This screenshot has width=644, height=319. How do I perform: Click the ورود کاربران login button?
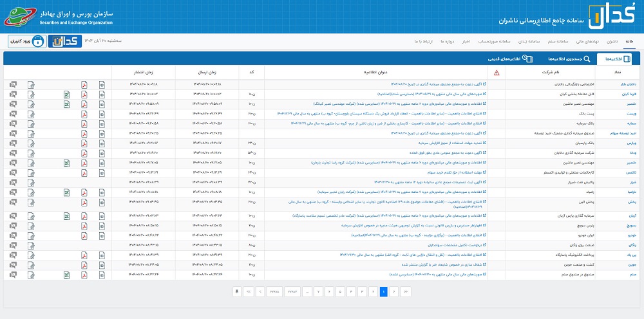click(x=26, y=41)
